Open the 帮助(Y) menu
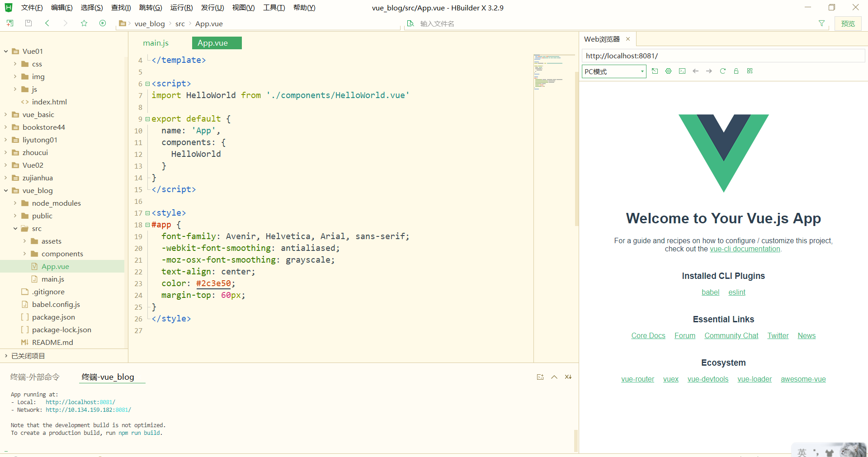The width and height of the screenshot is (868, 457). [x=304, y=8]
